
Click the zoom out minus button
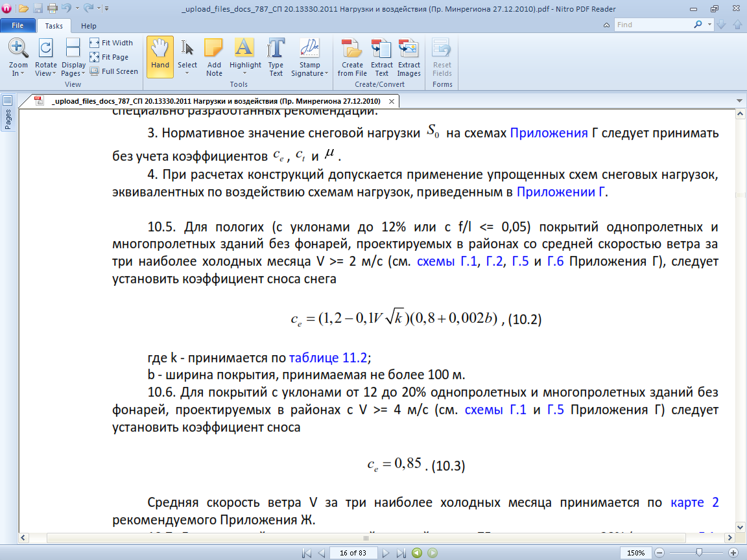tap(659, 553)
